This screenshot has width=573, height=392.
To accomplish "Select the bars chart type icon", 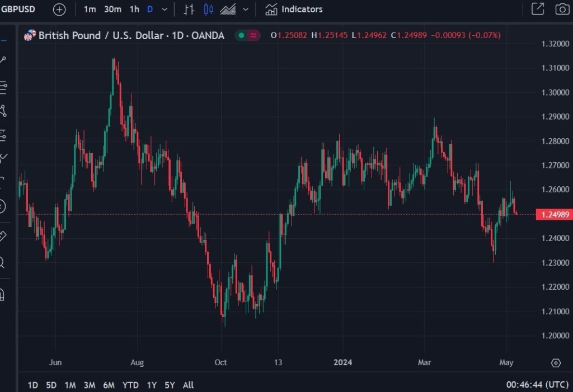I will (189, 10).
